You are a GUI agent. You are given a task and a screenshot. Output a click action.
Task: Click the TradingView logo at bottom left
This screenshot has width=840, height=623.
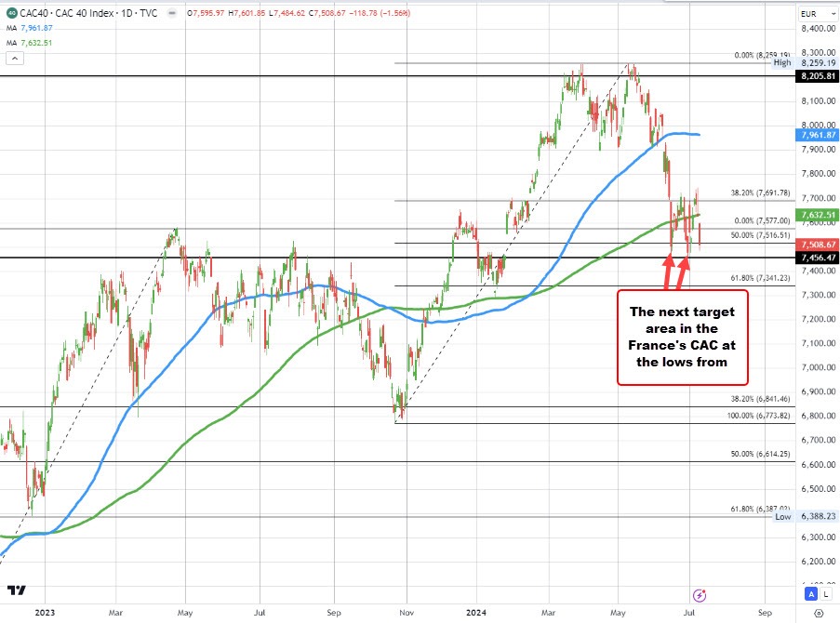16,590
